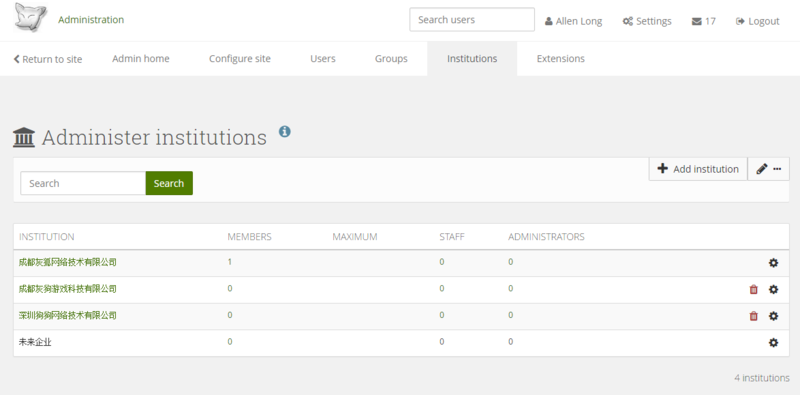Log out of the site
800x395 pixels.
758,21
